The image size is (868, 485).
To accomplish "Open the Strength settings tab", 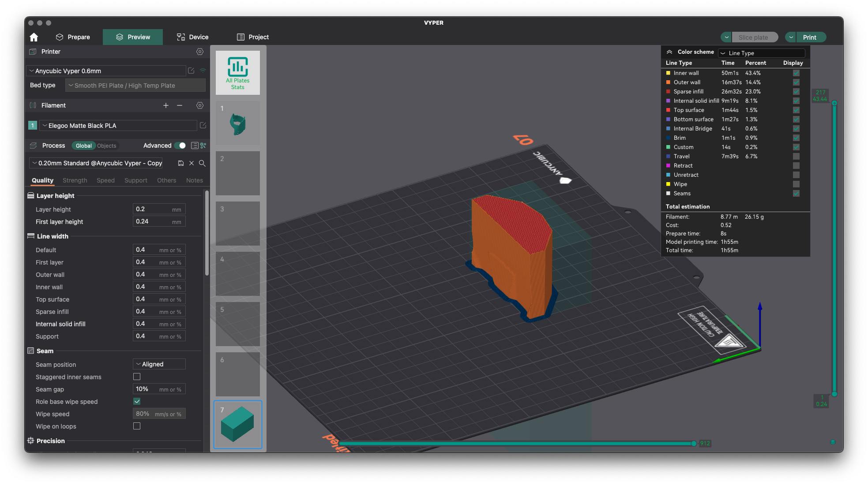I will [75, 180].
